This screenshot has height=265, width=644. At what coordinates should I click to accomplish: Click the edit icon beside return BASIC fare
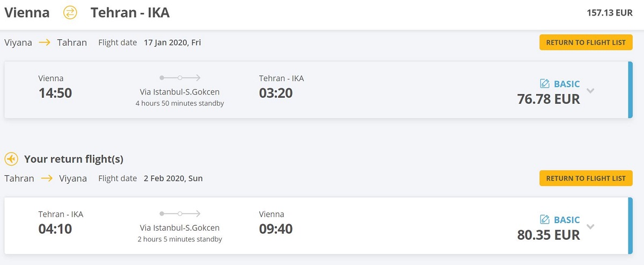pyautogui.click(x=545, y=220)
